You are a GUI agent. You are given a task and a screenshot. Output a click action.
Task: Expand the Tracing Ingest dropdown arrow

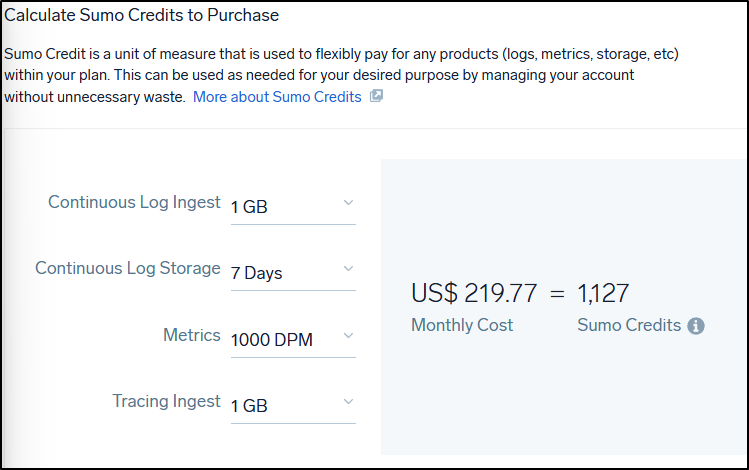coord(348,402)
